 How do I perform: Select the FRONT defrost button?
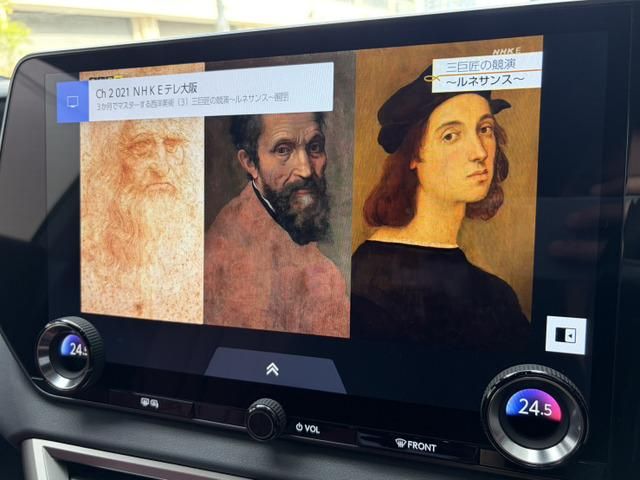(x=416, y=446)
